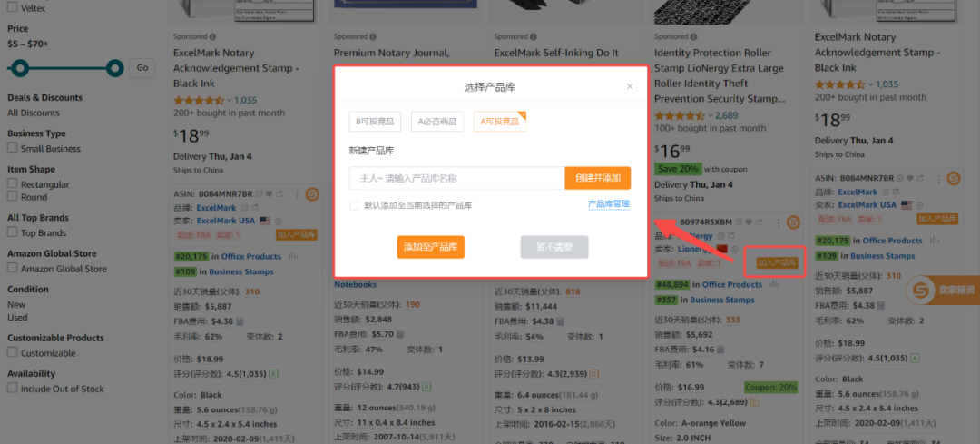This screenshot has height=444, width=980.
Task: Click the 暂不需要 button
Action: tap(554, 247)
